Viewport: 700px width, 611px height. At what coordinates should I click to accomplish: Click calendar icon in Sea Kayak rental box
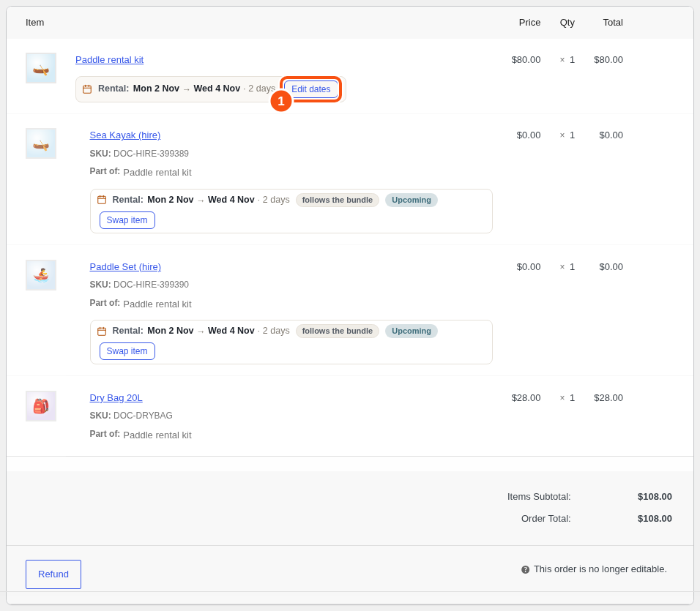(x=102, y=200)
